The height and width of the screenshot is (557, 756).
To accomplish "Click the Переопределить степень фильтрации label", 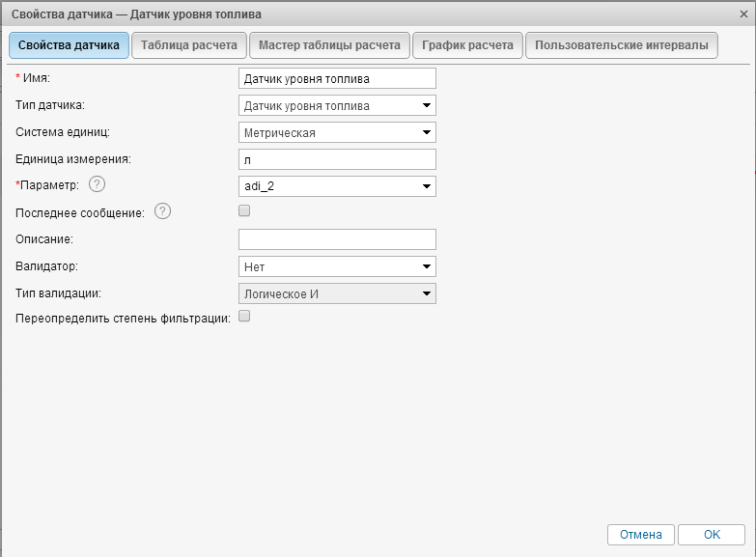I will tap(123, 319).
